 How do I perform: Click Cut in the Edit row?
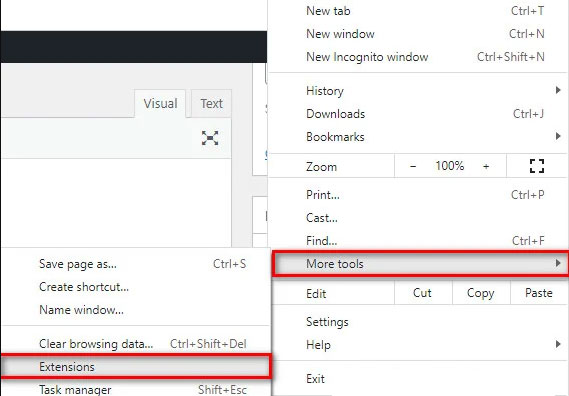click(x=422, y=293)
